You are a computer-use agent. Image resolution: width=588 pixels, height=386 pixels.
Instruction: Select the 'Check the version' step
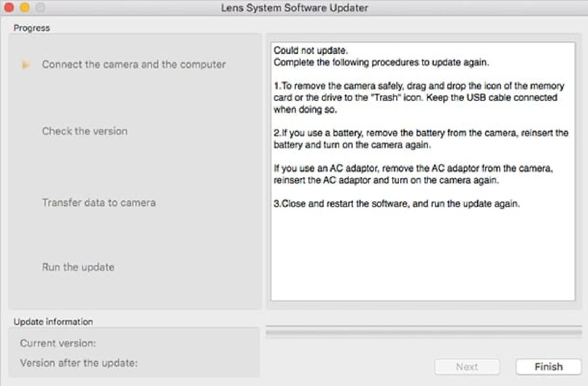coord(85,131)
